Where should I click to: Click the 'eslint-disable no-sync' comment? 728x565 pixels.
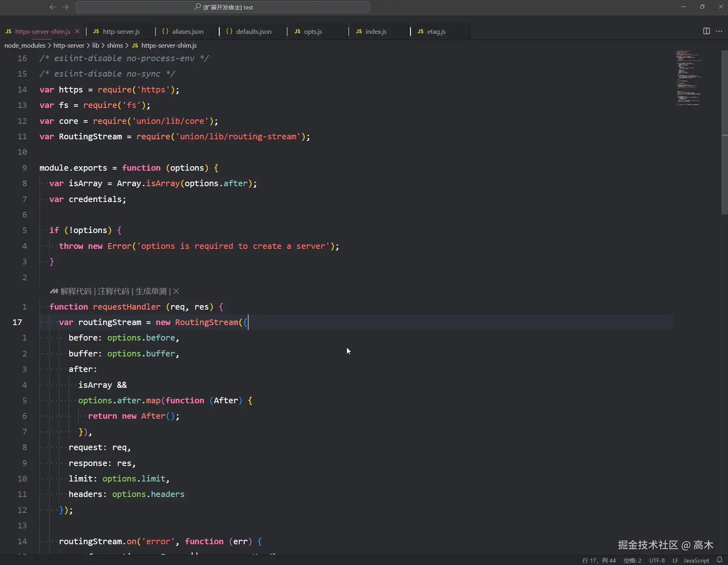(x=107, y=74)
